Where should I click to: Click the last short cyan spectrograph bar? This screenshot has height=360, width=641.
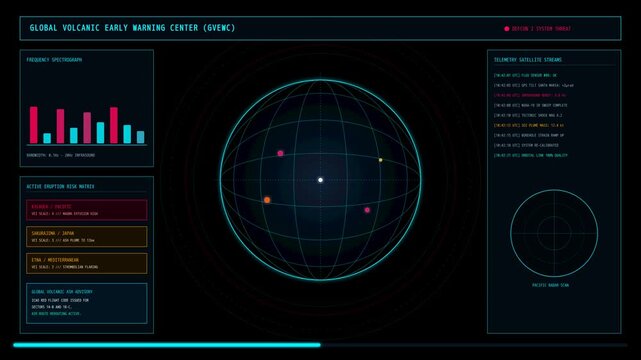point(140,137)
